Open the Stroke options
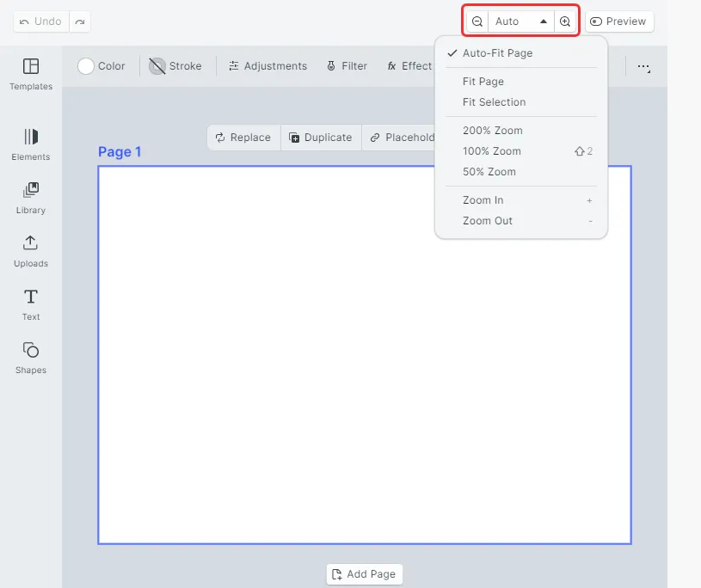 175,66
